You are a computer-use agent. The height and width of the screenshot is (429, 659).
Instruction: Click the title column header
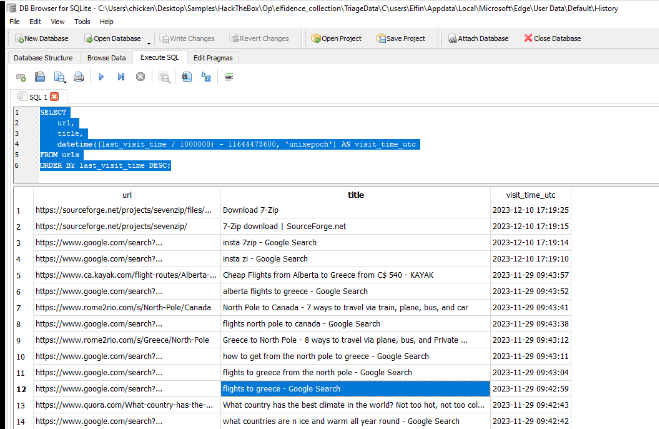click(356, 195)
